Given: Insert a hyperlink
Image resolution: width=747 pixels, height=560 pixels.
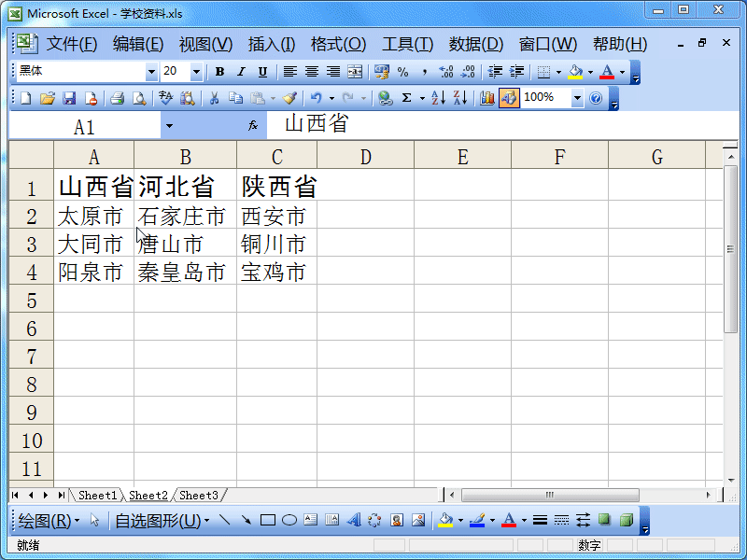Looking at the screenshot, I should click(385, 99).
